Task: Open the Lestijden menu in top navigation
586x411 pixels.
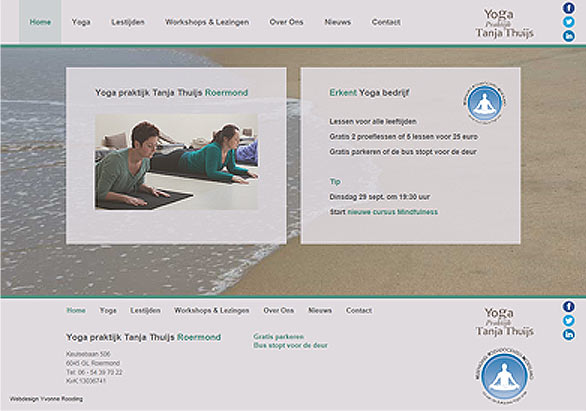Action: click(x=128, y=22)
